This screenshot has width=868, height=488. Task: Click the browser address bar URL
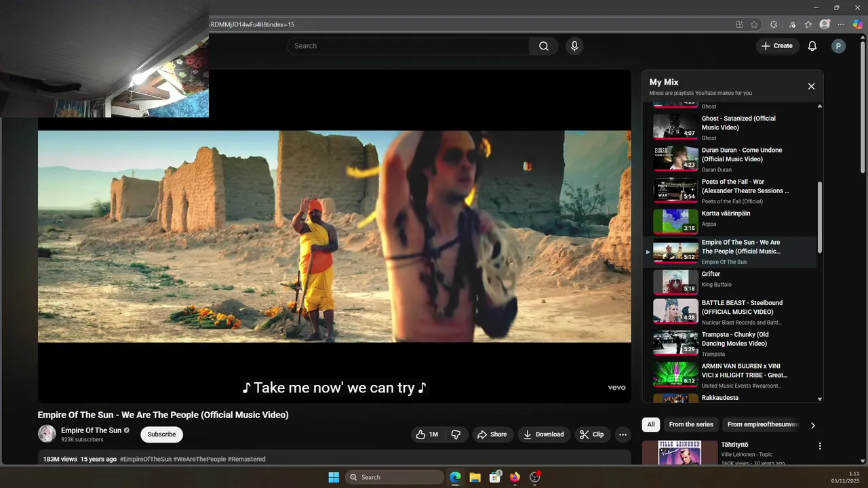point(252,24)
